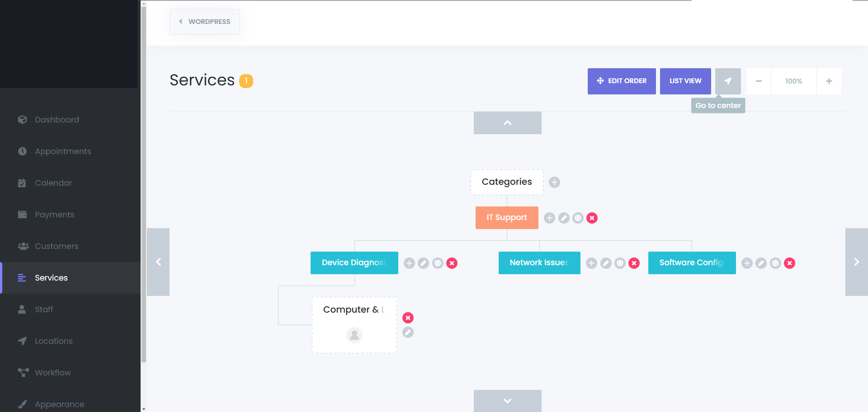Pan canvas right with right chevron
Image resolution: width=868 pixels, height=412 pixels.
click(856, 262)
